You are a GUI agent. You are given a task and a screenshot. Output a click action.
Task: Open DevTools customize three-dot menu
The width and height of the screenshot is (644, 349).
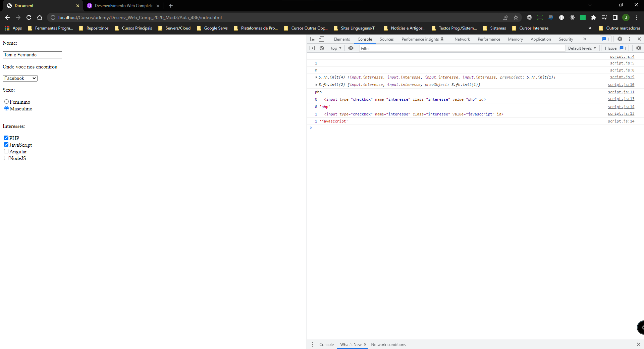tap(630, 39)
